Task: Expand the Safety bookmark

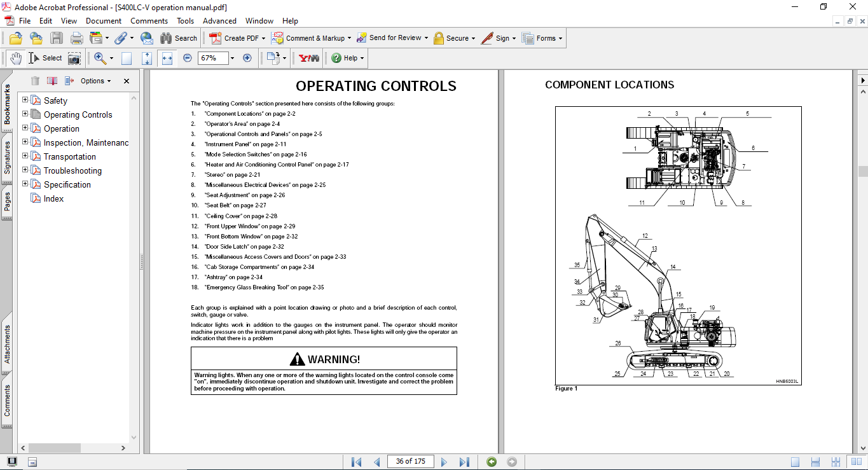Action: [x=25, y=100]
